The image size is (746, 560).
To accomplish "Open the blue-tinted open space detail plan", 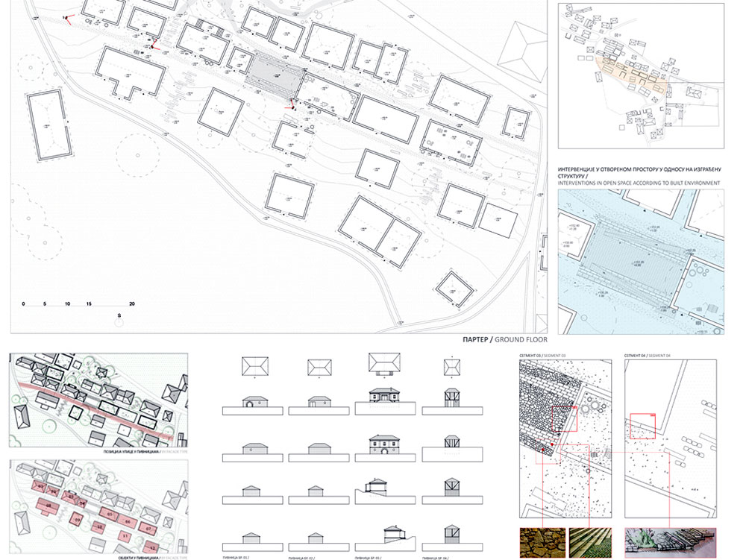I will click(x=641, y=262).
